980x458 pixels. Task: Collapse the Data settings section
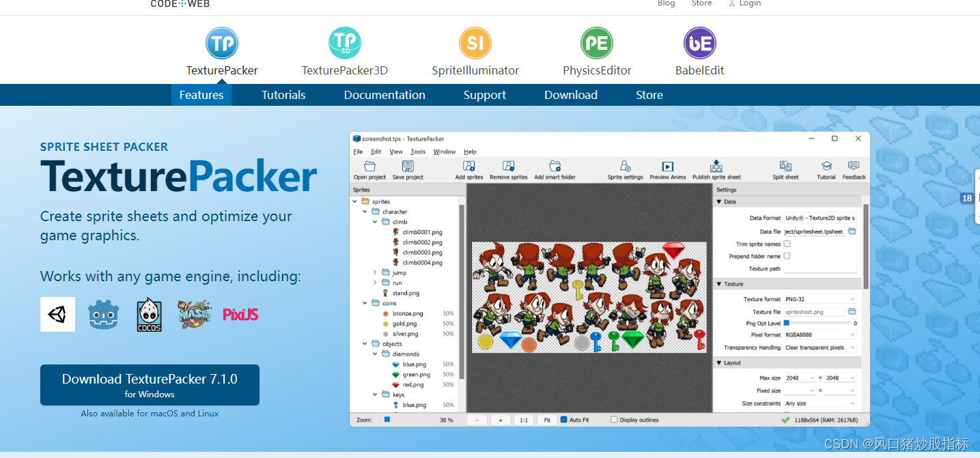(x=719, y=202)
